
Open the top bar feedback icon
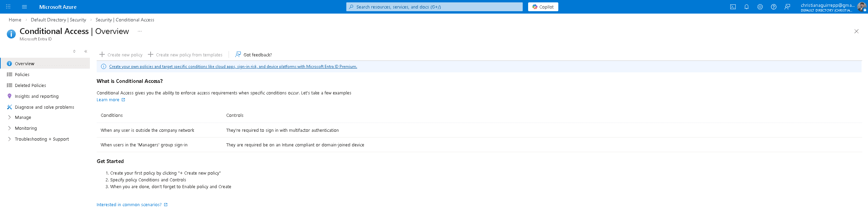787,7
